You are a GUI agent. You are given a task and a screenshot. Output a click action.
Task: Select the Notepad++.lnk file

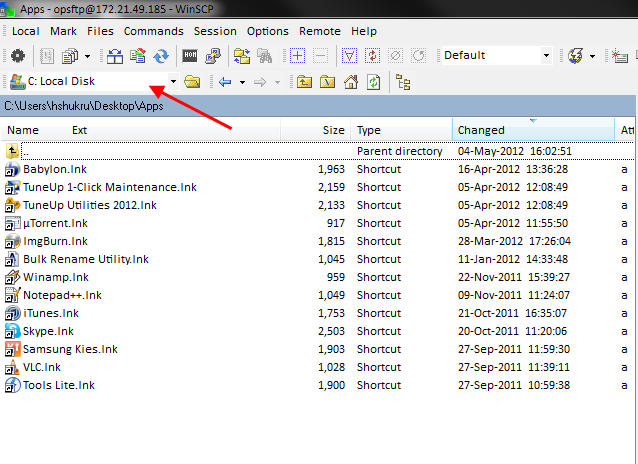click(62, 295)
